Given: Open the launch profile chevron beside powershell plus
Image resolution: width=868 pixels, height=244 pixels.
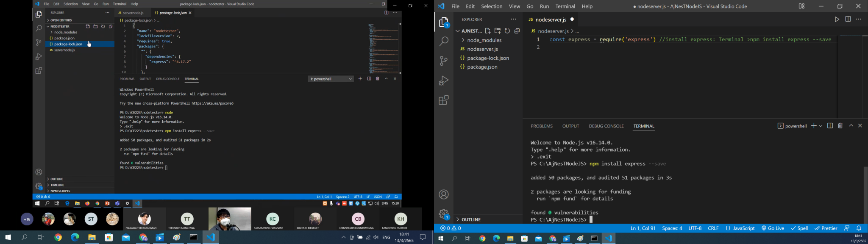Looking at the screenshot, I should pyautogui.click(x=821, y=126).
